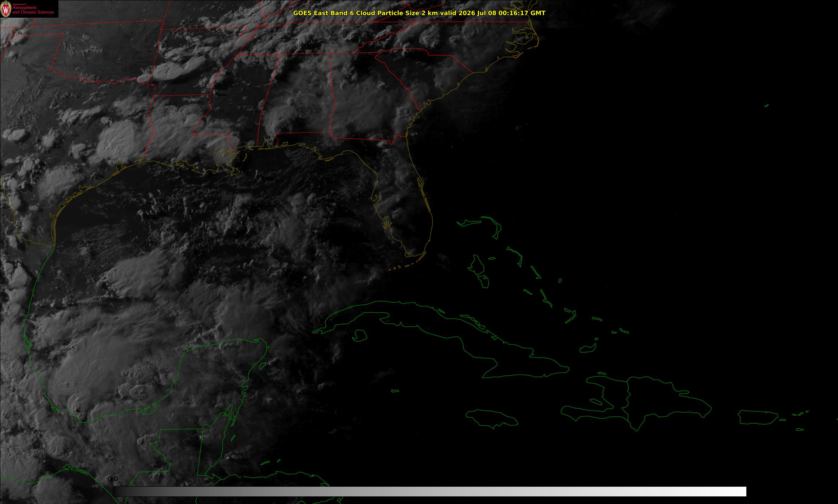Click the GOES East Band 6 title text
The image size is (838, 504).
(419, 13)
